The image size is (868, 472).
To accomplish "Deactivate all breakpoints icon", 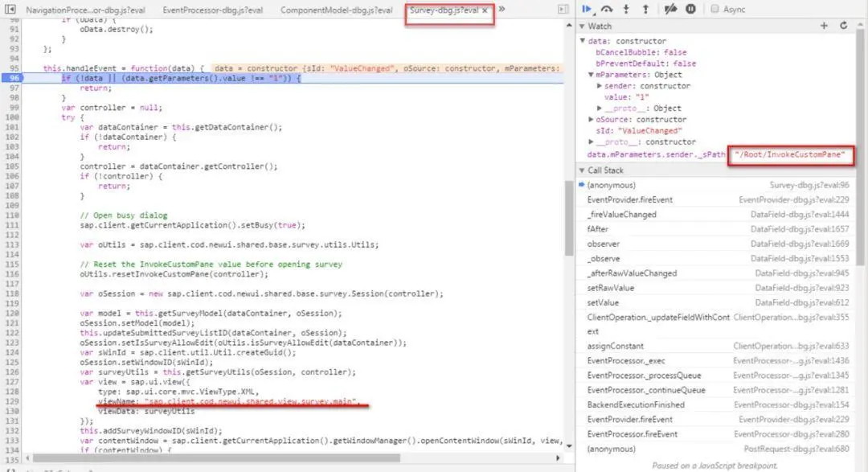I will coord(670,9).
